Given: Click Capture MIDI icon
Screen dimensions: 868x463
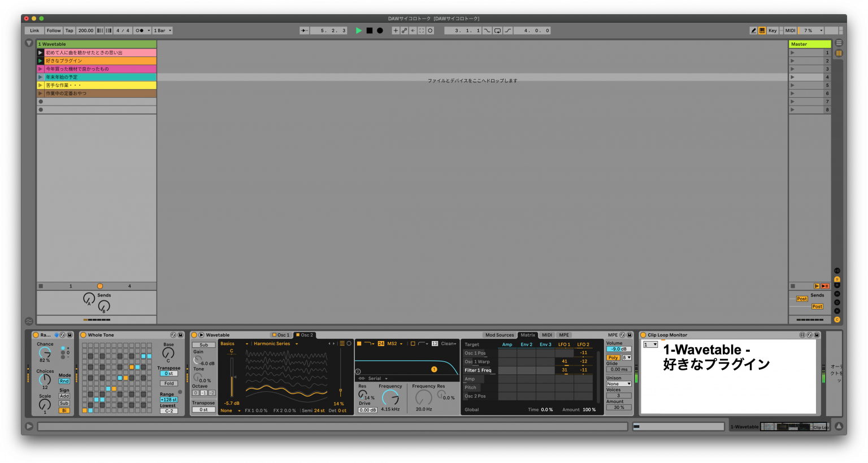Looking at the screenshot, I should (421, 30).
